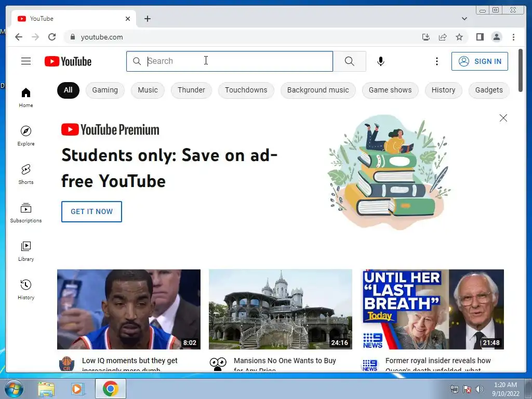Open the Action Center flag icon
This screenshot has height=399, width=532.
(x=467, y=389)
